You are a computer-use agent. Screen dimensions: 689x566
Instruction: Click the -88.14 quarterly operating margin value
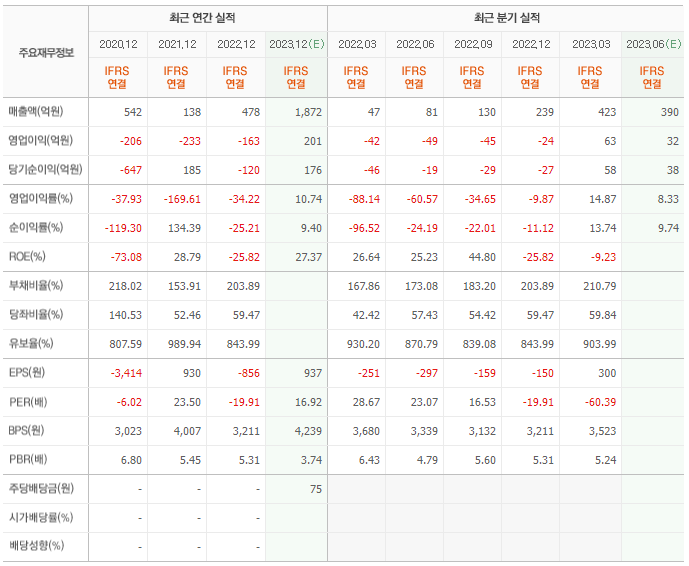tap(365, 200)
